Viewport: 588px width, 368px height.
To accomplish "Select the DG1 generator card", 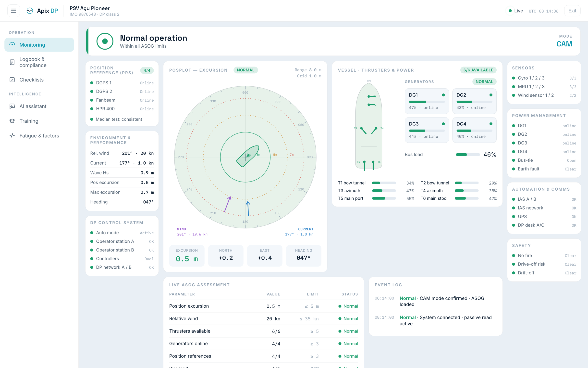I will pyautogui.click(x=427, y=101).
